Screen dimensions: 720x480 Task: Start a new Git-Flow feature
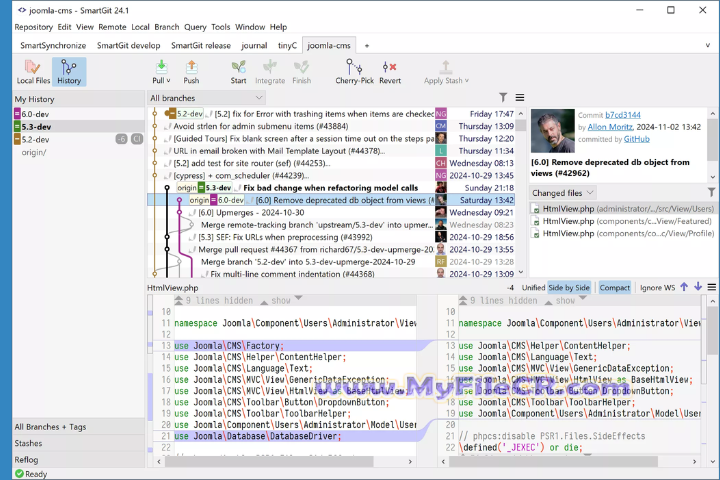click(238, 72)
